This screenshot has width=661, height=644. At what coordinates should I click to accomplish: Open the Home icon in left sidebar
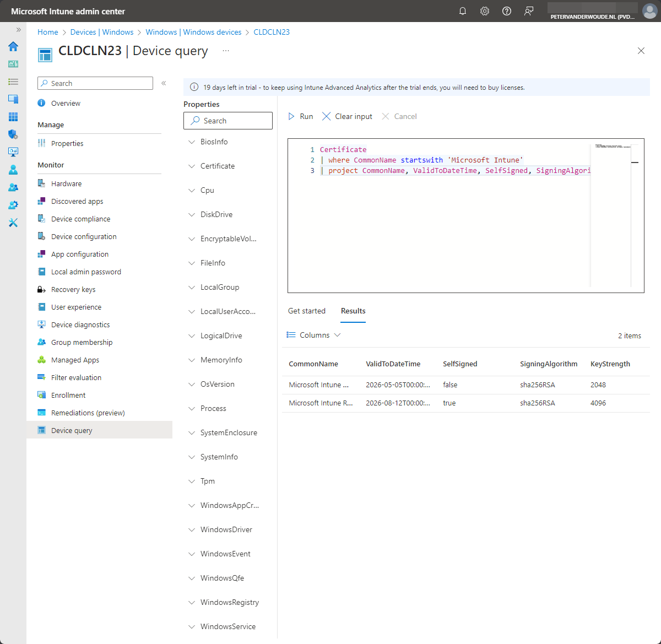[x=13, y=47]
